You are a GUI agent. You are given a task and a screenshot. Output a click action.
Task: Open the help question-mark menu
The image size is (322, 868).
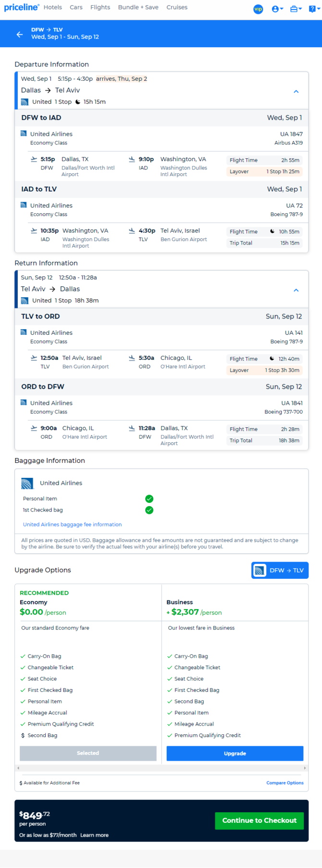(313, 9)
